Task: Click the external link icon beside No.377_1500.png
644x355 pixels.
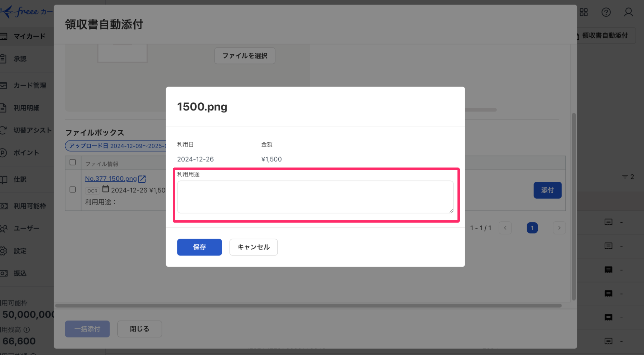Action: pos(142,179)
